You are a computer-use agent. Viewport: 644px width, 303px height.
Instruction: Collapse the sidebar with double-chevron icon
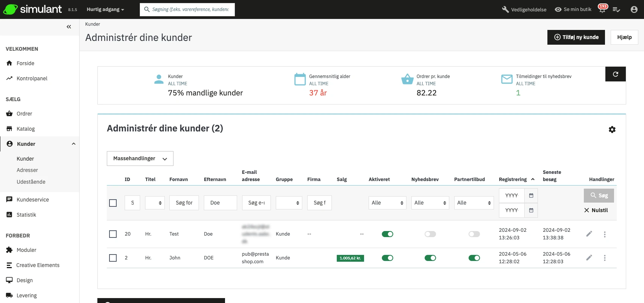point(69,27)
